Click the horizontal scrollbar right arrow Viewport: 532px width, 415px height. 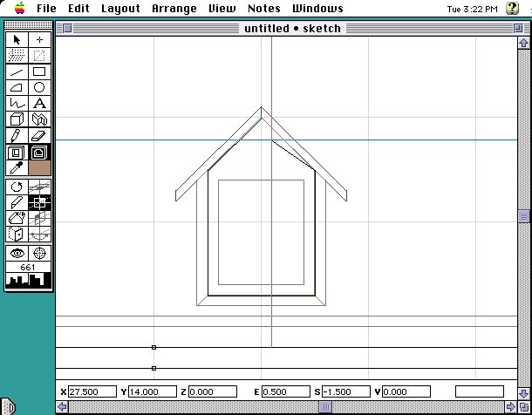[512, 407]
